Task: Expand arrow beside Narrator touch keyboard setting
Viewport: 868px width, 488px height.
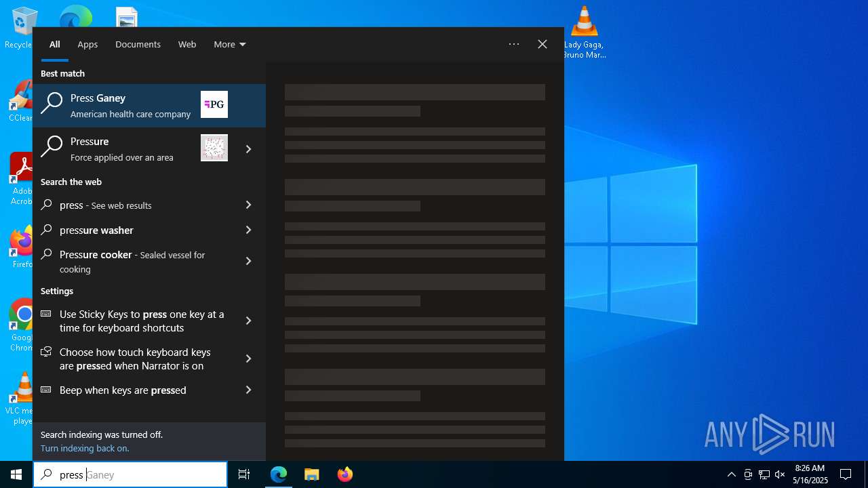Action: 248,359
